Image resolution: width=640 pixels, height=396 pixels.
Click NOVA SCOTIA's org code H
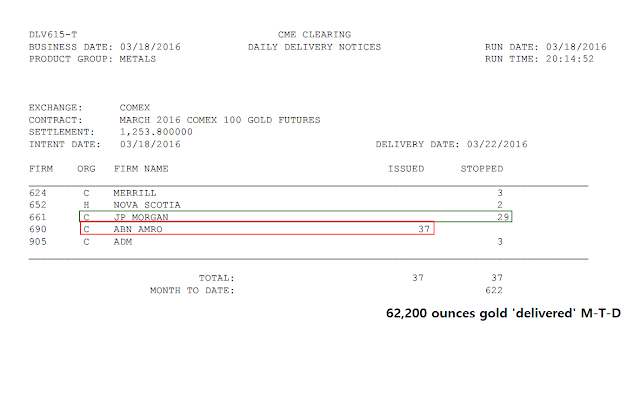point(86,205)
